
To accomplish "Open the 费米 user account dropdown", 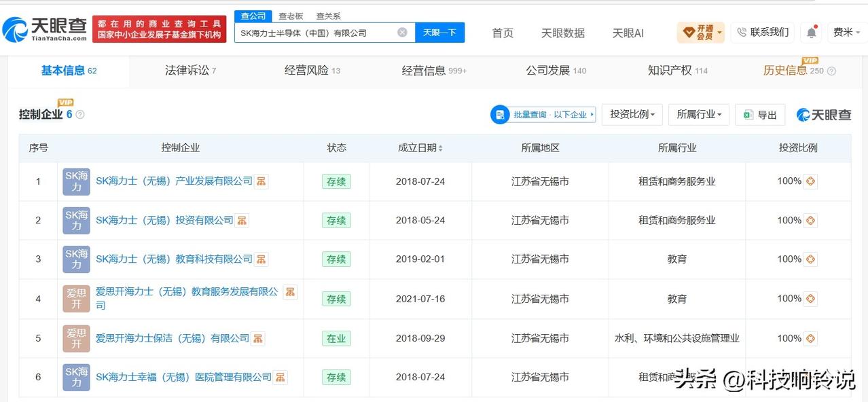I will [846, 32].
